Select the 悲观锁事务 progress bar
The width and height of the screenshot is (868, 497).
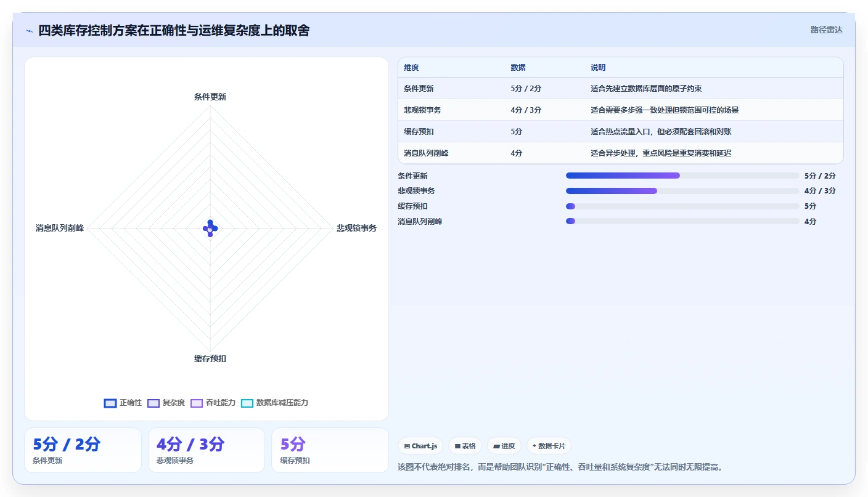682,191
